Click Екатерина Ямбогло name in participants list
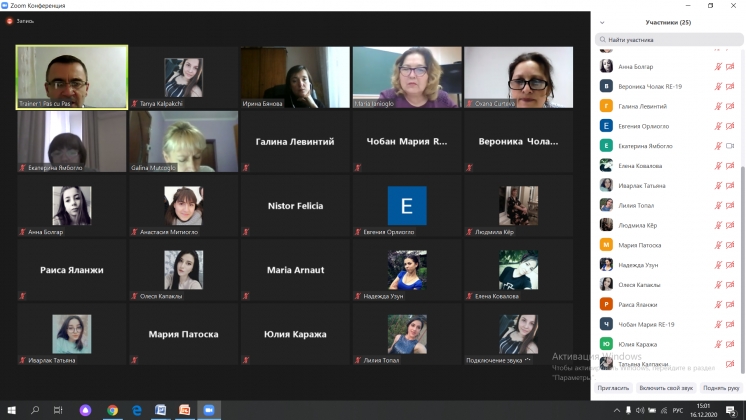The width and height of the screenshot is (746, 420). point(645,146)
